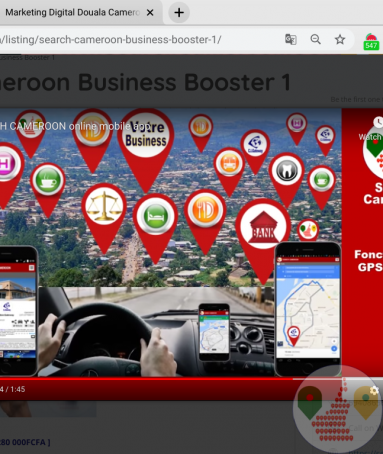Open a new browser tab
Image resolution: width=383 pixels, height=454 pixels.
point(179,13)
